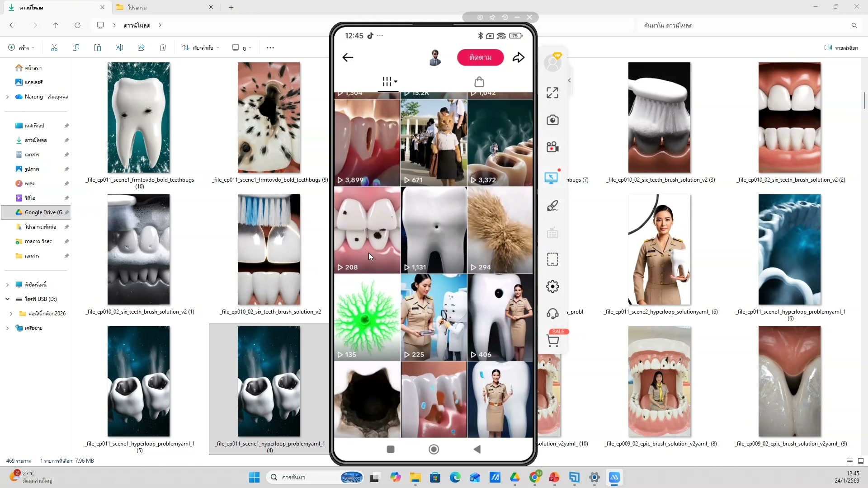Click the headset support icon
This screenshot has height=488, width=868.
552,314
